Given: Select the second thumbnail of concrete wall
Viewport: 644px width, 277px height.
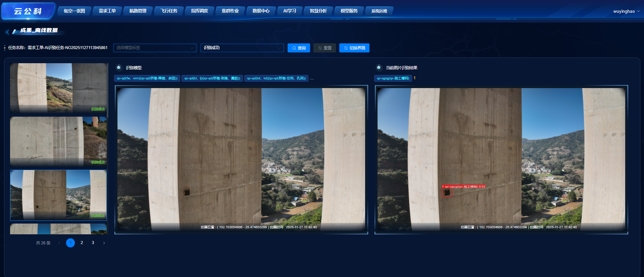Looking at the screenshot, I should coord(58,141).
